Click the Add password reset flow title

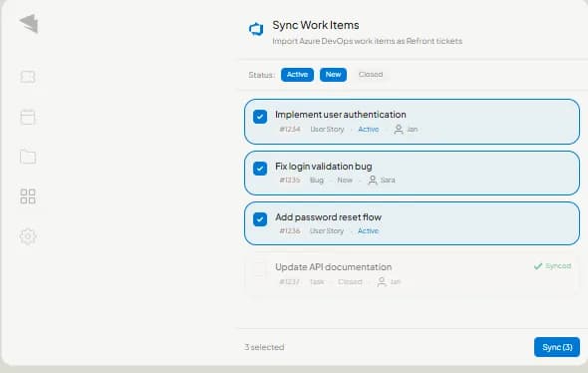coord(328,217)
